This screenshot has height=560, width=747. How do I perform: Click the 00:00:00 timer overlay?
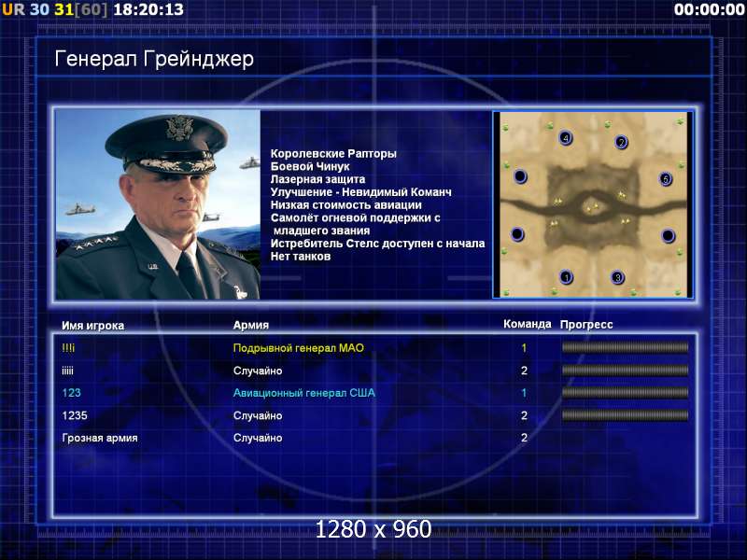pyautogui.click(x=710, y=9)
